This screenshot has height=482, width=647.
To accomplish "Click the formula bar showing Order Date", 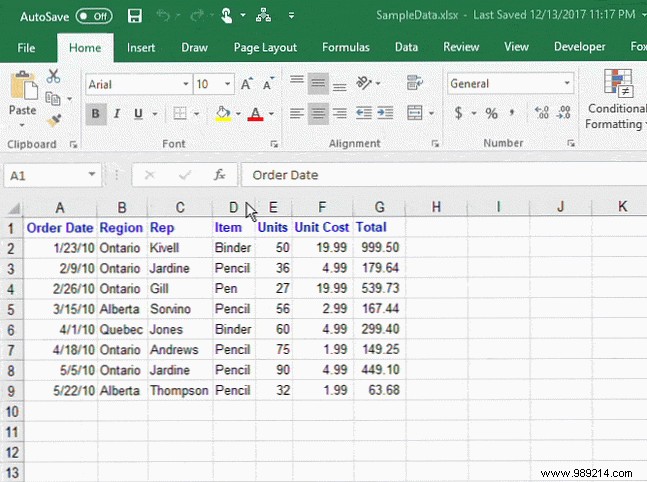I will pos(444,175).
